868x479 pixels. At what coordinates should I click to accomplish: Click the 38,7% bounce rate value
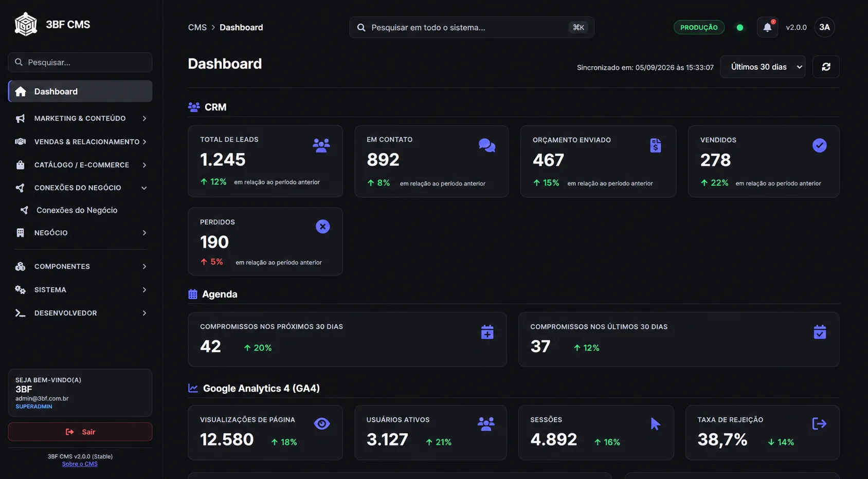(722, 439)
